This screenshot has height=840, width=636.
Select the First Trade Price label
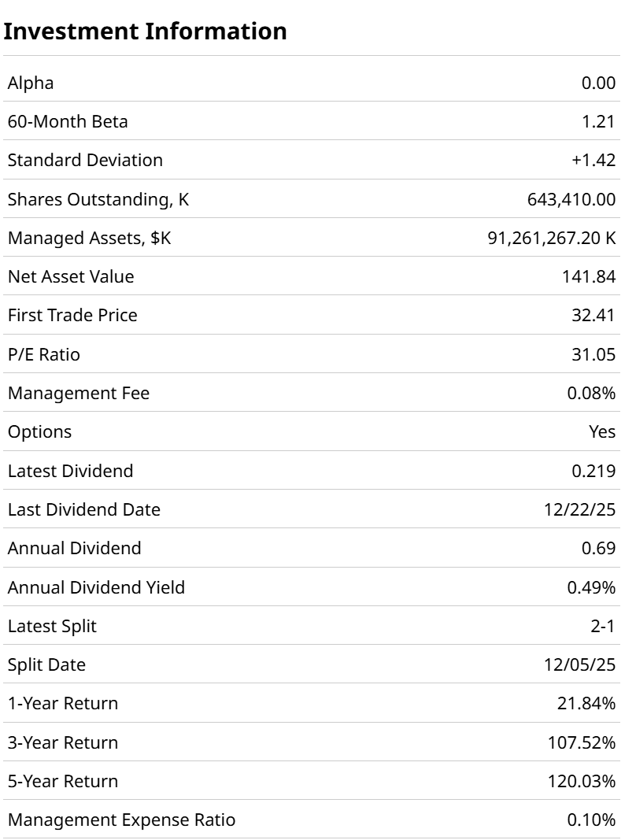click(72, 315)
